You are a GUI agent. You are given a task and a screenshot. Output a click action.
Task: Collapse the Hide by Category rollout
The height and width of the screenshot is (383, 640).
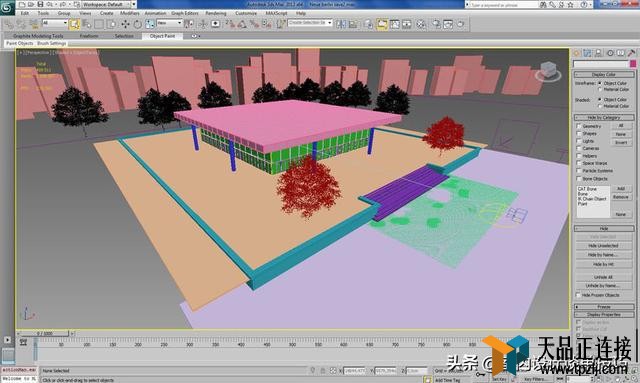coord(604,117)
